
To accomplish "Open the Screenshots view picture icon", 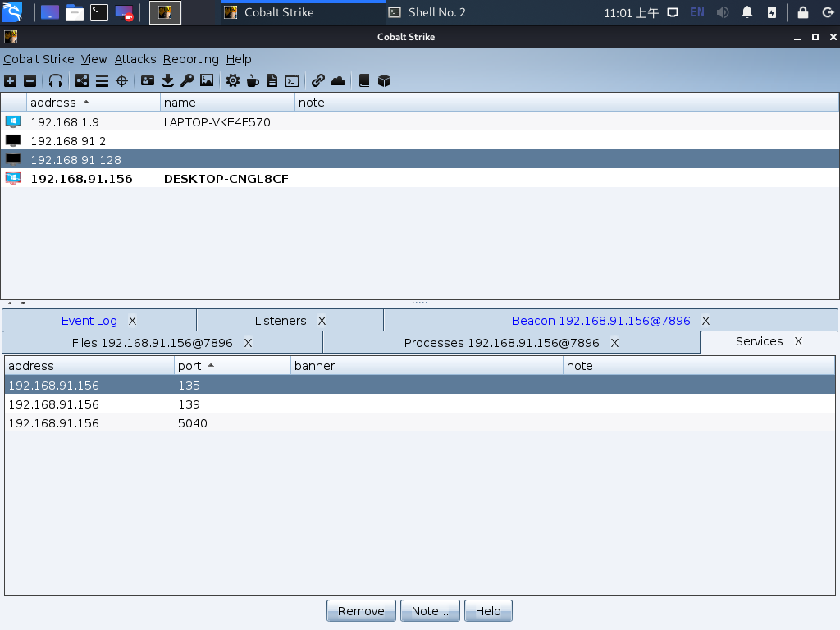I will [x=207, y=80].
